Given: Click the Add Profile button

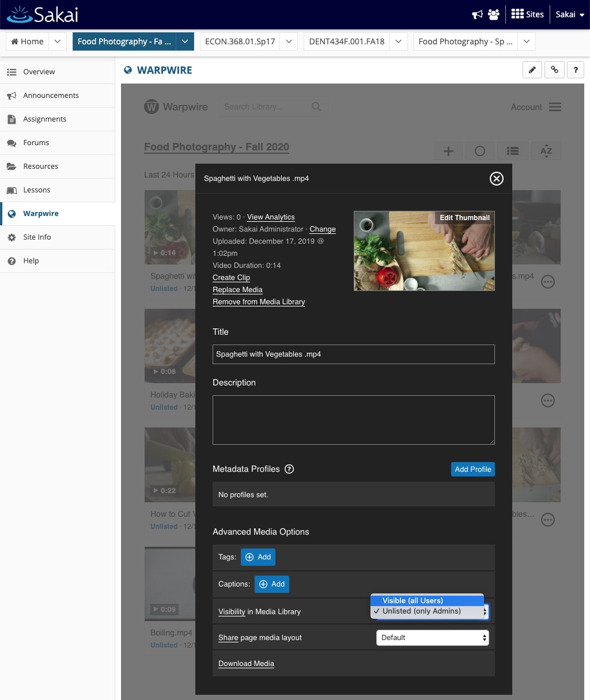Looking at the screenshot, I should [x=473, y=470].
